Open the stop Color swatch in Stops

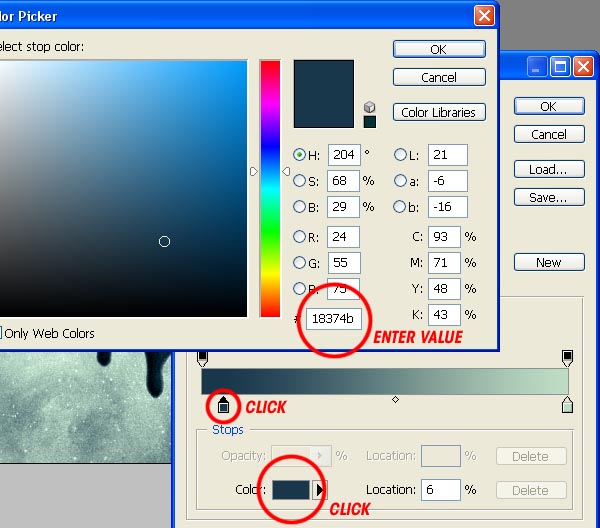click(291, 490)
